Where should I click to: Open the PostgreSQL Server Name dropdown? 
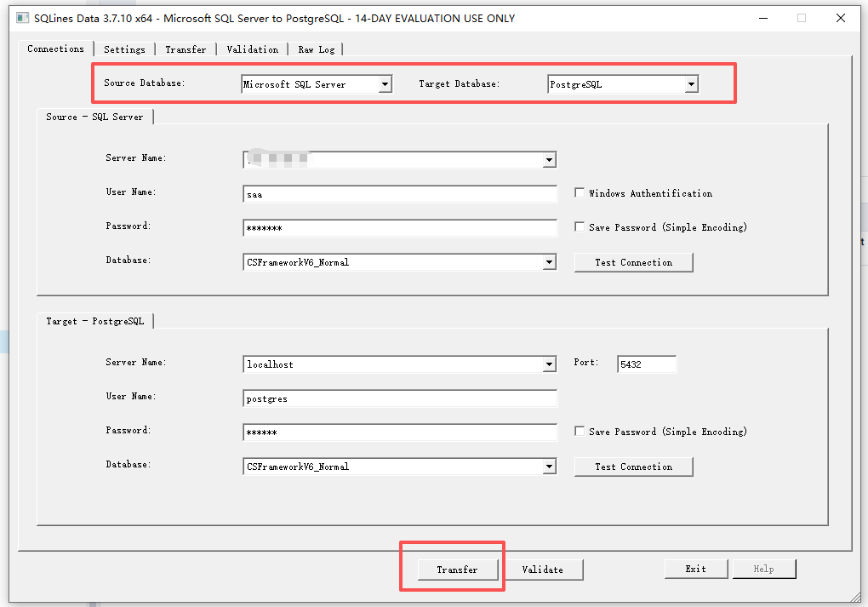(x=550, y=364)
